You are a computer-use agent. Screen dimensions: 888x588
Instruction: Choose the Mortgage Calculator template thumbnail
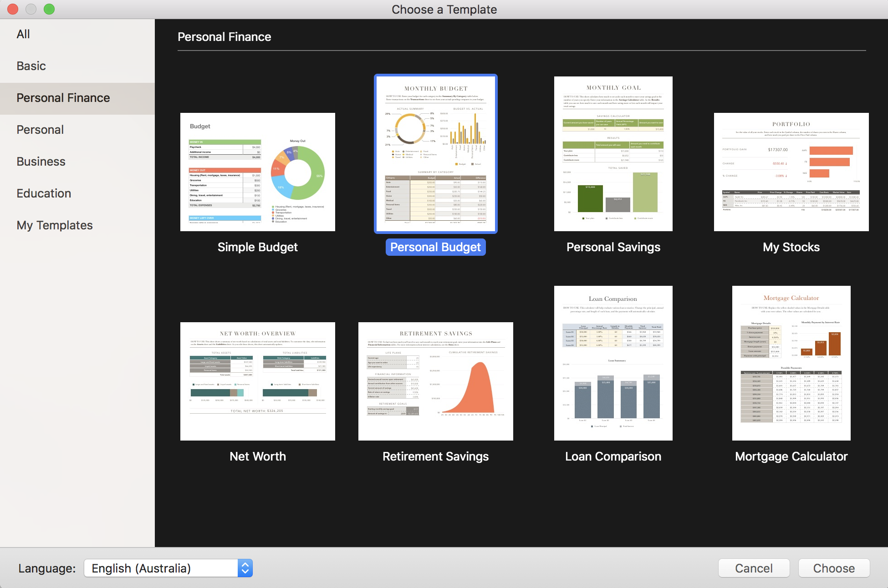point(791,363)
